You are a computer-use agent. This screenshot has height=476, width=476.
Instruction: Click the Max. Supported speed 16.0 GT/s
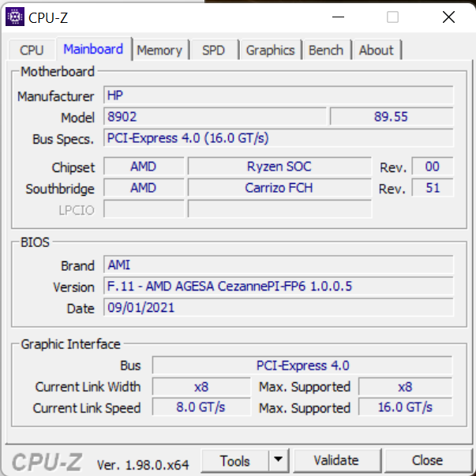point(405,407)
